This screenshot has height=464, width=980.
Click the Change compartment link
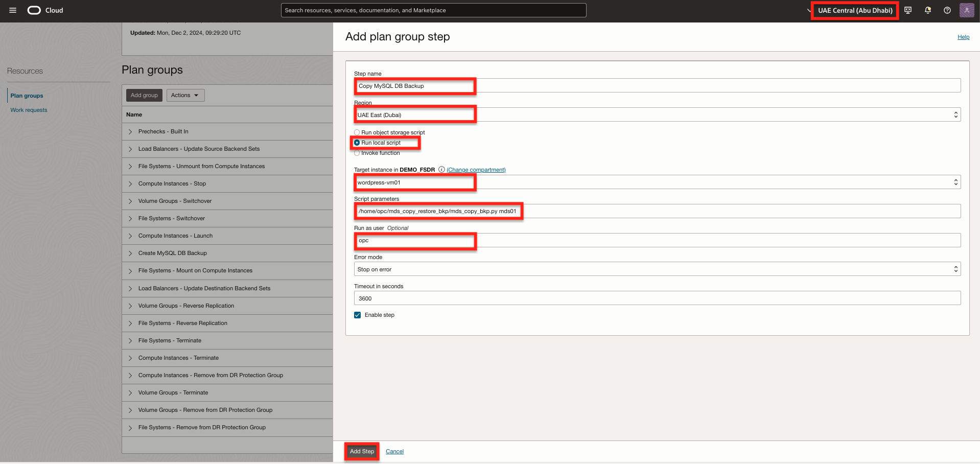point(476,170)
